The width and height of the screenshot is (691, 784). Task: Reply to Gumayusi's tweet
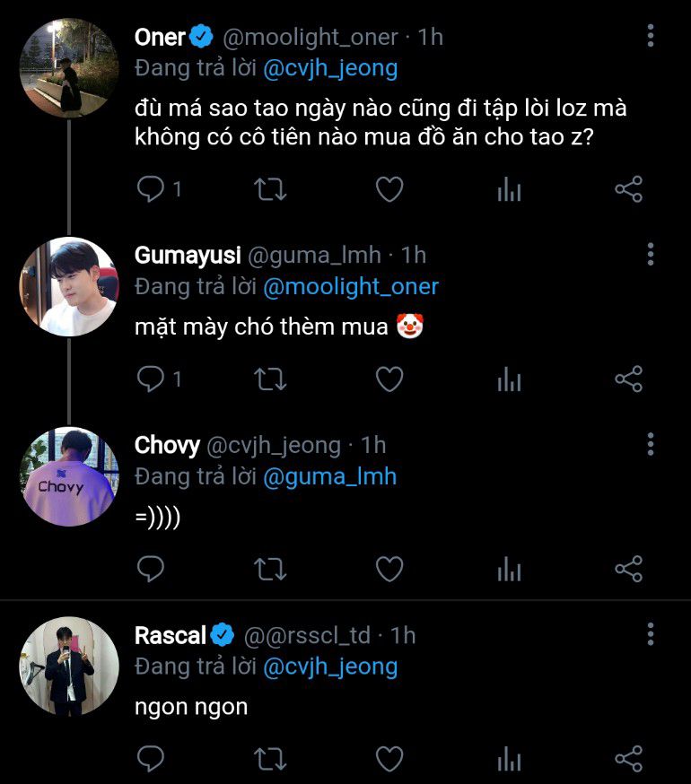click(151, 379)
